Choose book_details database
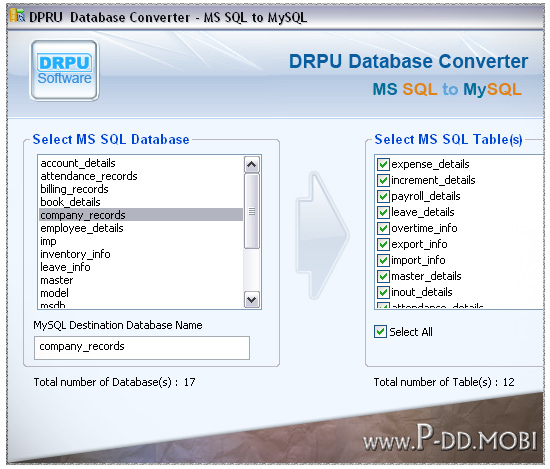Image resolution: width=550 pixels, height=469 pixels. [141, 202]
